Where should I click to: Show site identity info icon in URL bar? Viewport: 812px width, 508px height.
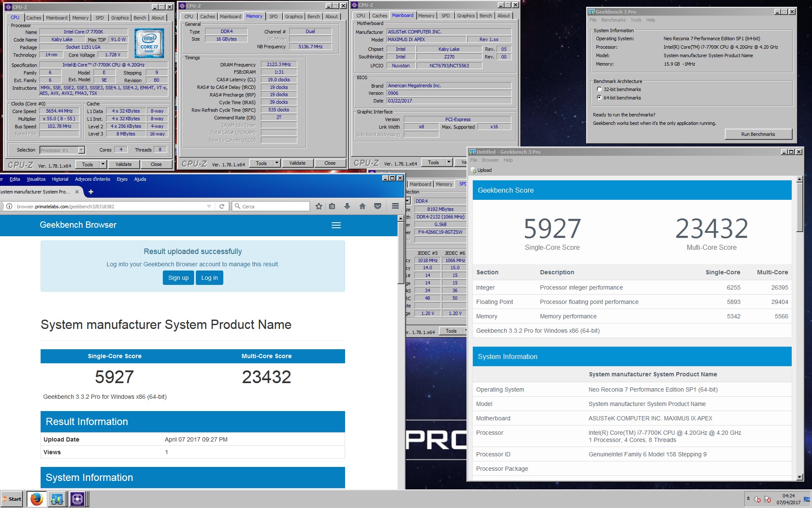(9, 206)
